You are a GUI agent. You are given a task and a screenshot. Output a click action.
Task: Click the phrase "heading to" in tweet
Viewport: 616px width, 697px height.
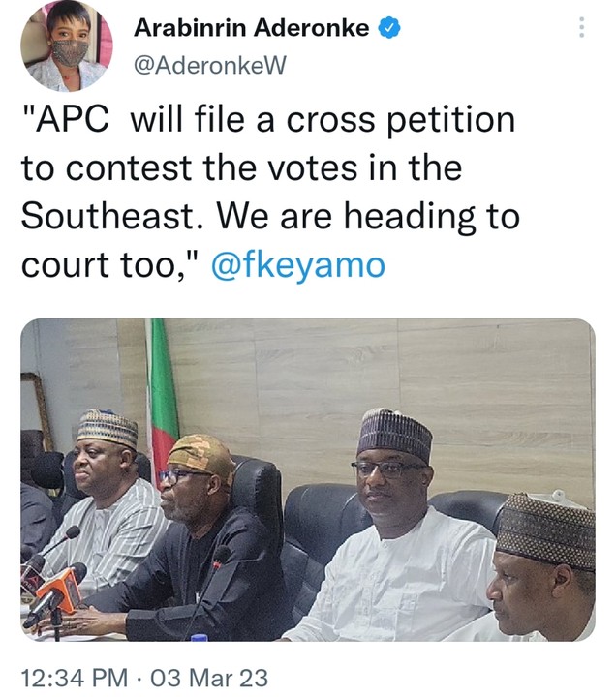pyautogui.click(x=429, y=217)
